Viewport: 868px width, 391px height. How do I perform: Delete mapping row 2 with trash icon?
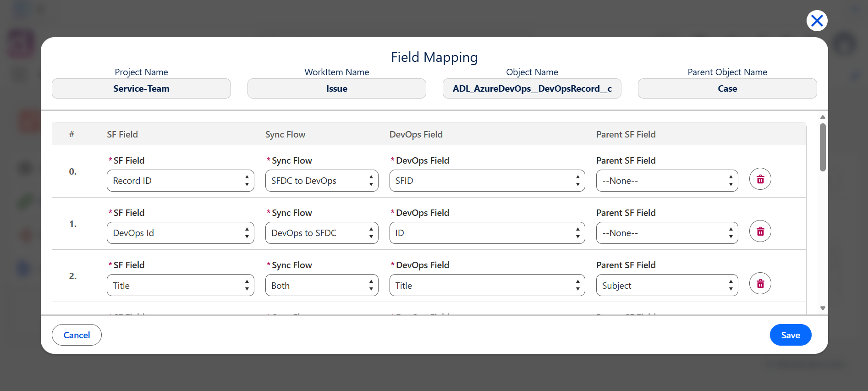pos(760,283)
